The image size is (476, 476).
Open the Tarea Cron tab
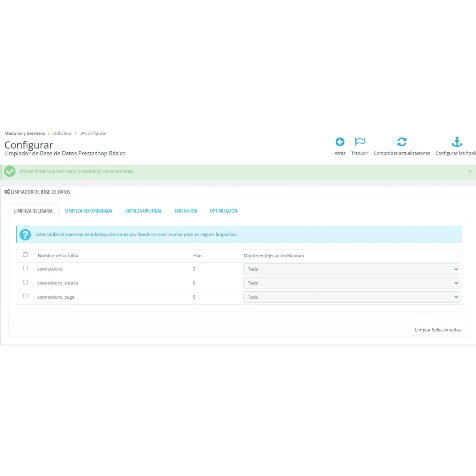pyautogui.click(x=186, y=211)
